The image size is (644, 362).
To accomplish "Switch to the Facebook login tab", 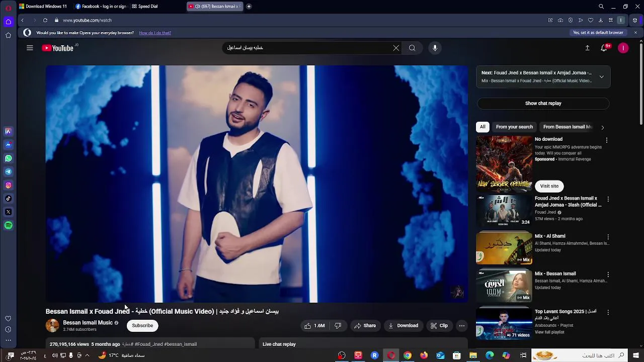I will (x=101, y=7).
